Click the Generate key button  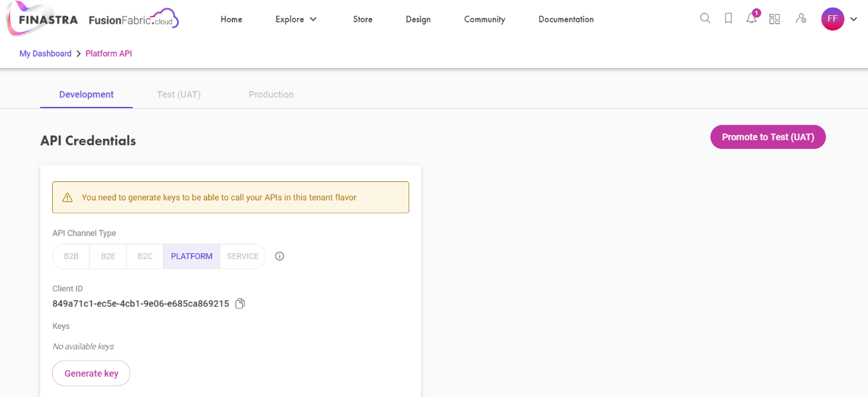pyautogui.click(x=92, y=373)
